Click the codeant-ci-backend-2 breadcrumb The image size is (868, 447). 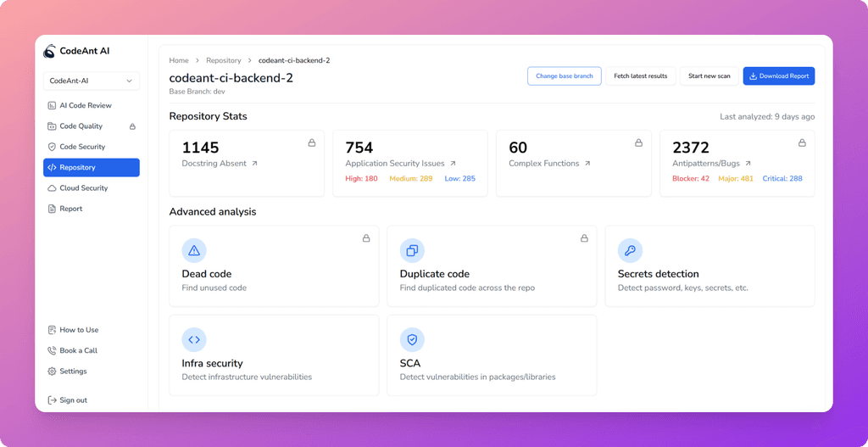(x=294, y=60)
